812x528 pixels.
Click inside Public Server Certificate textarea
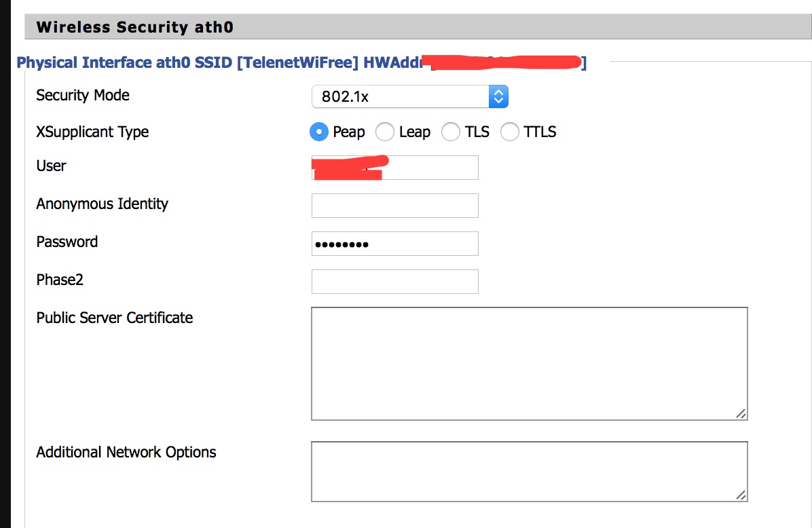(x=529, y=363)
